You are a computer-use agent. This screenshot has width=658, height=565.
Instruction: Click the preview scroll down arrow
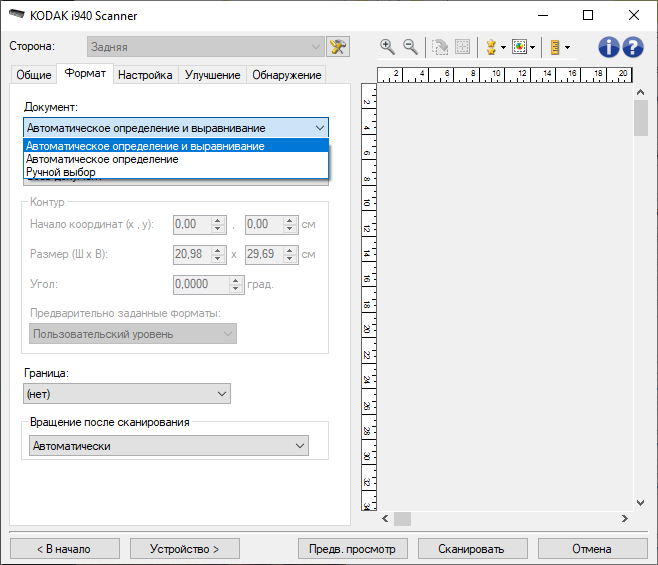click(x=640, y=502)
